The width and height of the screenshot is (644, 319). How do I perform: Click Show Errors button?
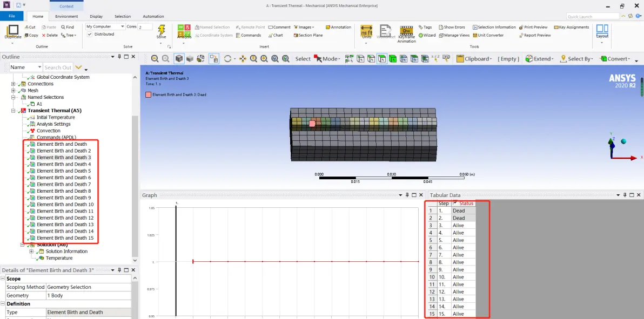[452, 27]
